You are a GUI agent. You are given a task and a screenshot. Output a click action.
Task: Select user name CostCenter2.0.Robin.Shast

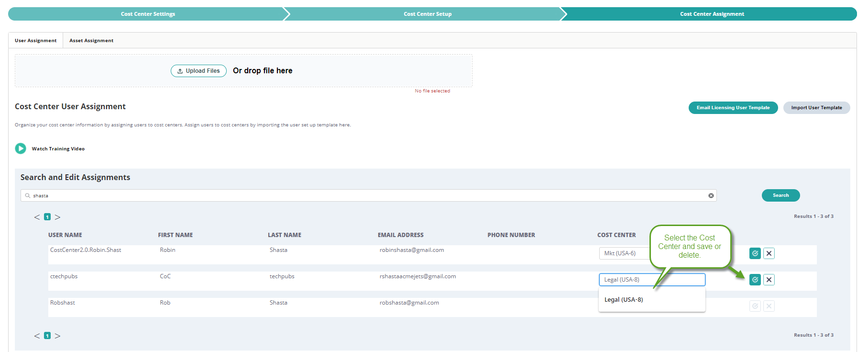point(86,250)
